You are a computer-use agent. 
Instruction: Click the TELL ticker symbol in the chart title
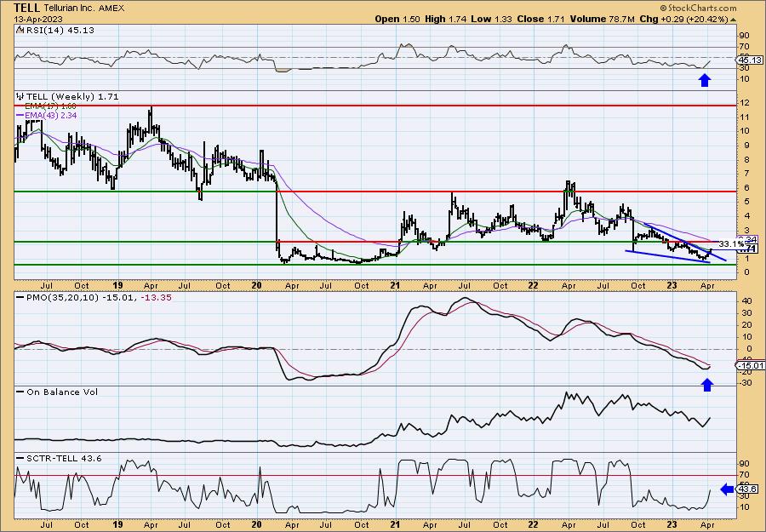tap(27, 8)
